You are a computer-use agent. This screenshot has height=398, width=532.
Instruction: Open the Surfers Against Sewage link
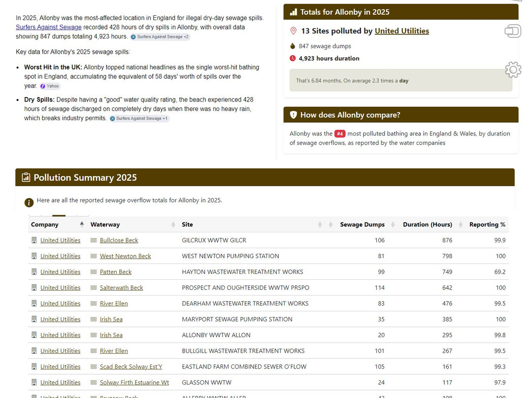click(48, 27)
